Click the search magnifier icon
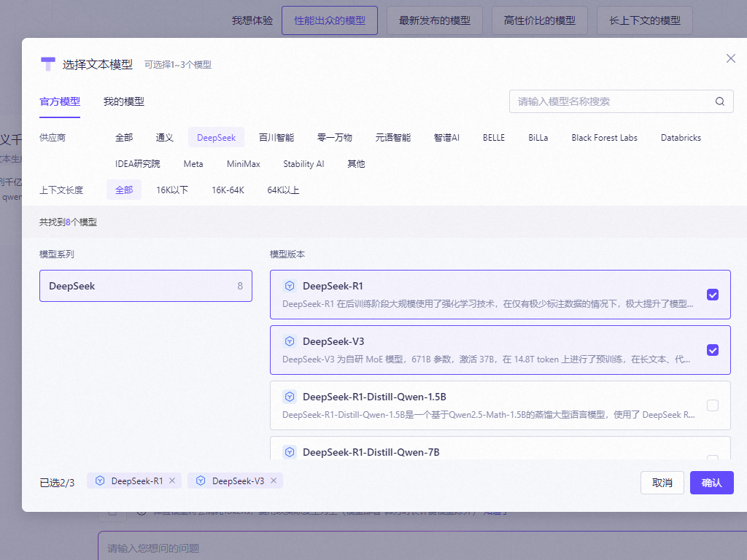The image size is (747, 560). click(x=719, y=101)
